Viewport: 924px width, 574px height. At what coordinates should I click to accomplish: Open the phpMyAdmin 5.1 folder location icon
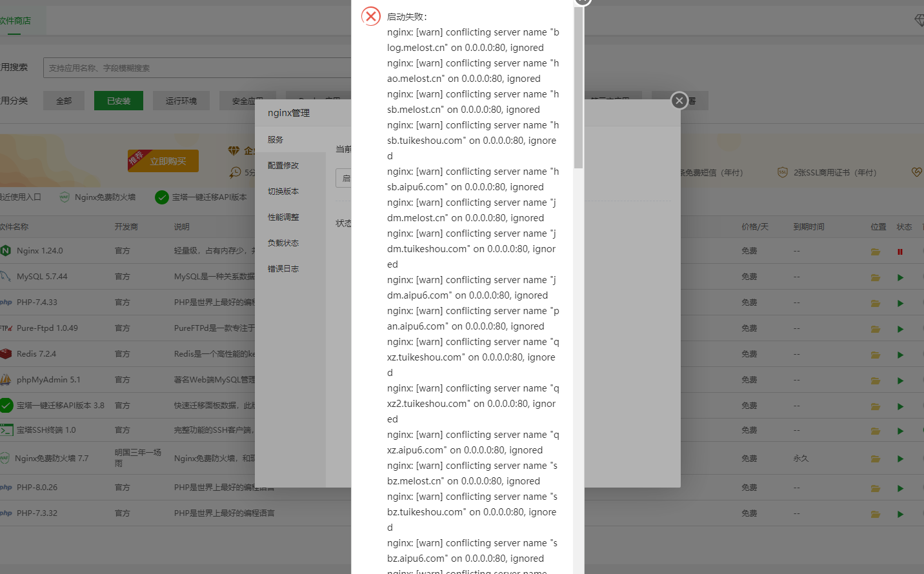[x=876, y=381]
